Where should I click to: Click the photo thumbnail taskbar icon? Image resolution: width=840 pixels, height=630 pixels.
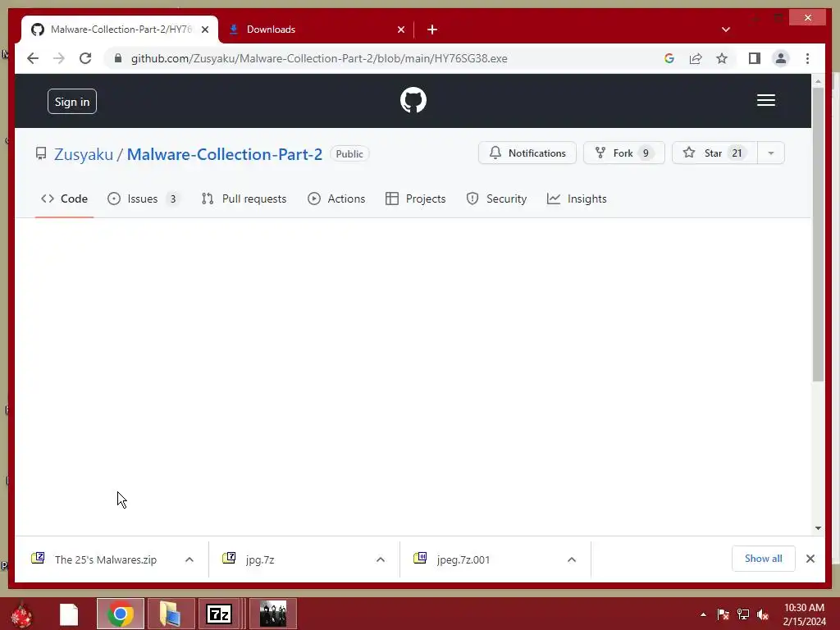[x=273, y=614]
